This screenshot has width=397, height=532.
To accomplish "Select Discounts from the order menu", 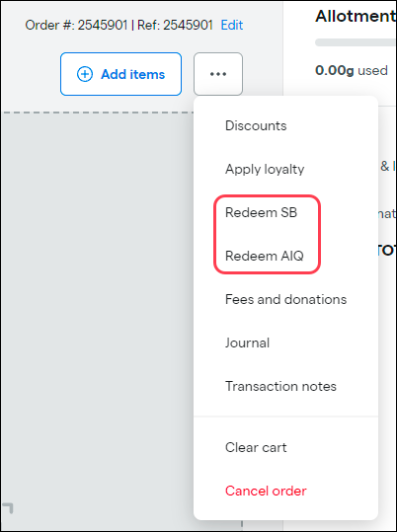I will tap(256, 126).
